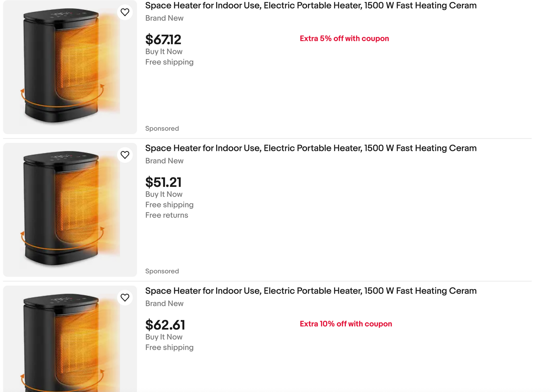Viewport: 551px width, 392px height.
Task: Save the $62.61 heater with the heart icon
Action: coord(125,297)
